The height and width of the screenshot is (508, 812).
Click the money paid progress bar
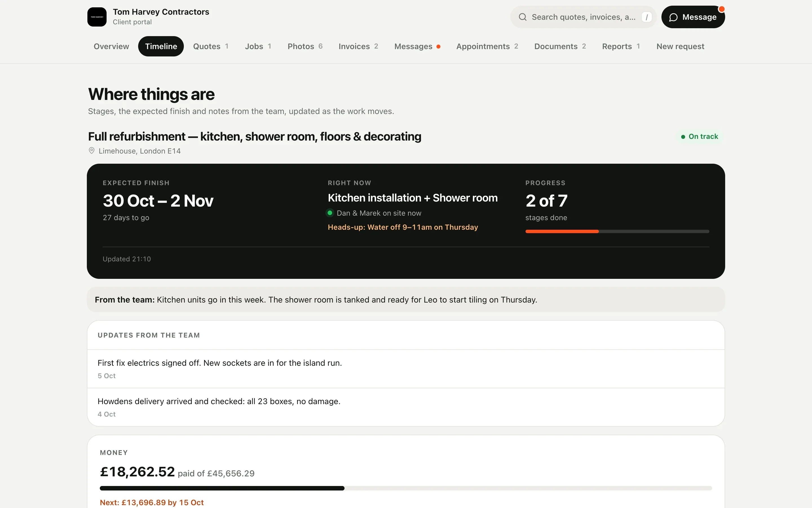[x=406, y=488]
